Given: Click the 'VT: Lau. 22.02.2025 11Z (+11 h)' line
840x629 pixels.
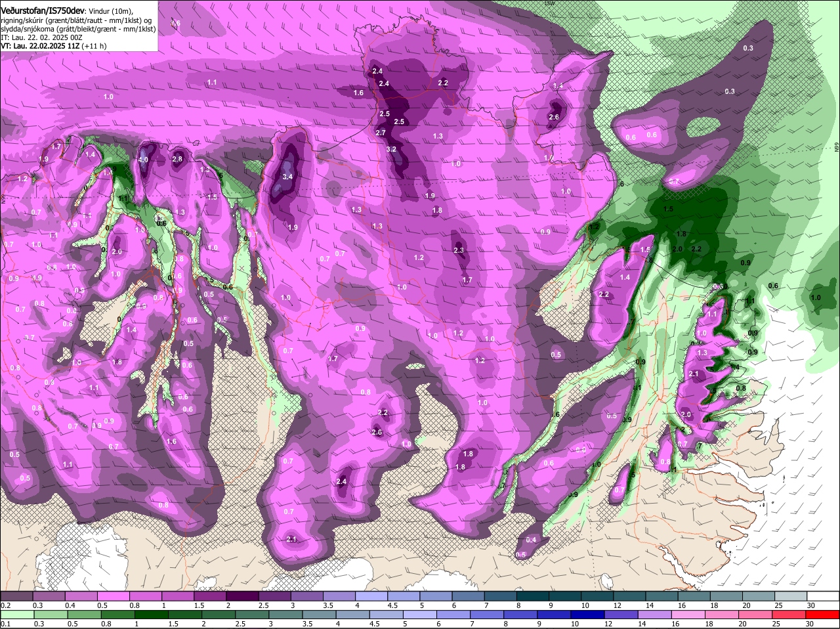Looking at the screenshot, I should 53,46.
